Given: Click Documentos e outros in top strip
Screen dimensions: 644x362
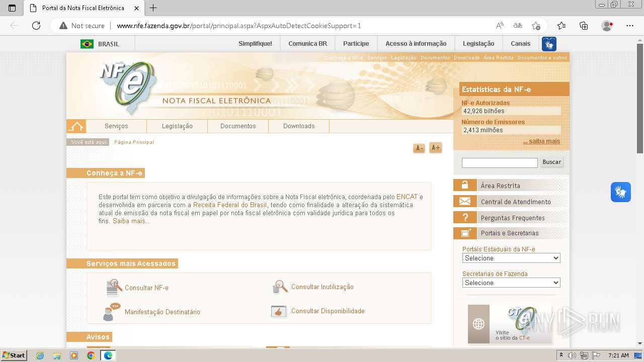Looking at the screenshot, I should 542,58.
